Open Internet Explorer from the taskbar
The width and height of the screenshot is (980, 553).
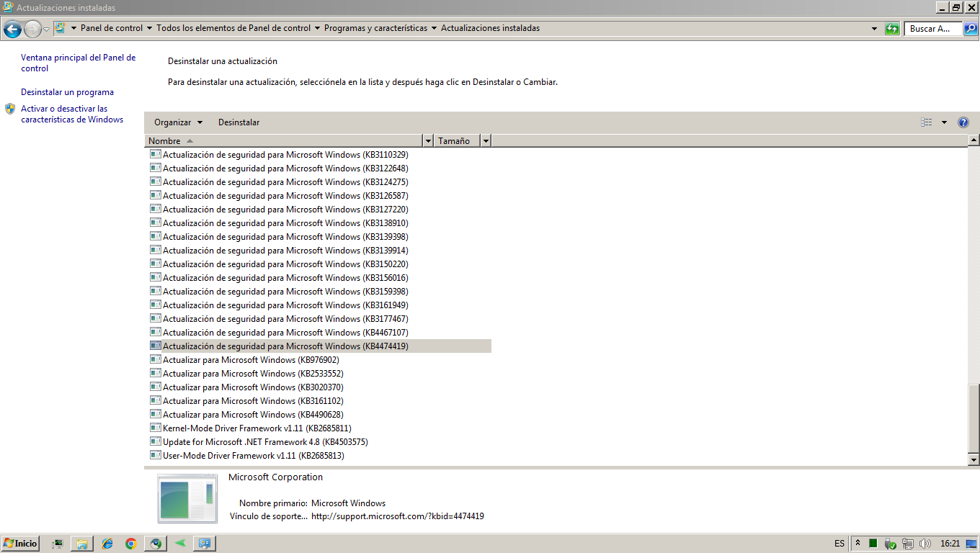tap(107, 544)
